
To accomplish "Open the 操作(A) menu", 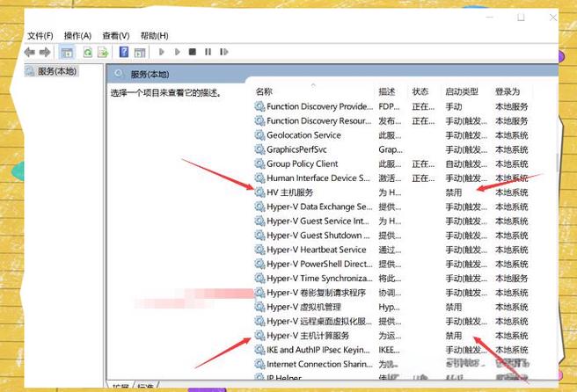I will coord(77,36).
